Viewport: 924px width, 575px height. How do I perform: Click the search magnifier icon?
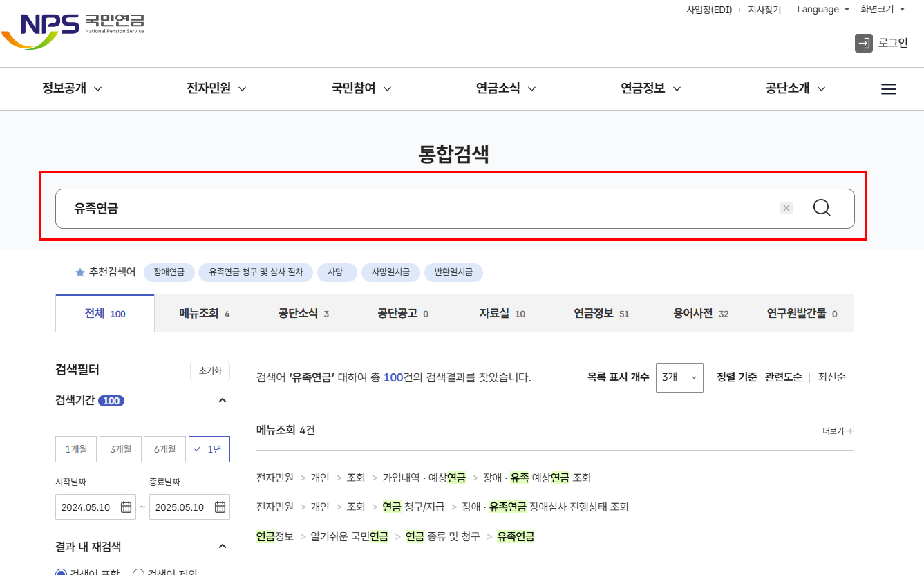point(821,207)
